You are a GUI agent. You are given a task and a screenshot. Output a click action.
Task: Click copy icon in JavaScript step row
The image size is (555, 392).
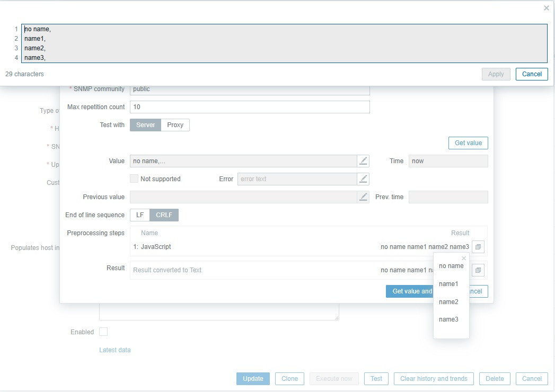(x=478, y=247)
